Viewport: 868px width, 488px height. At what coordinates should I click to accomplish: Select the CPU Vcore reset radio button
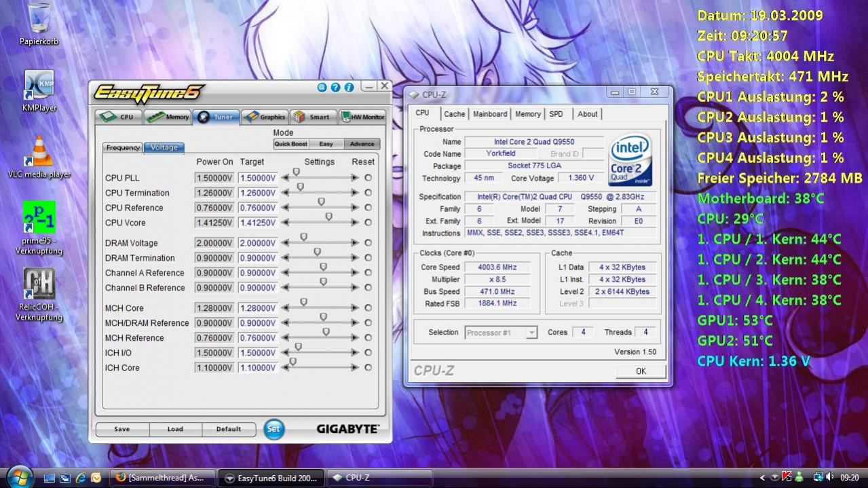[368, 223]
